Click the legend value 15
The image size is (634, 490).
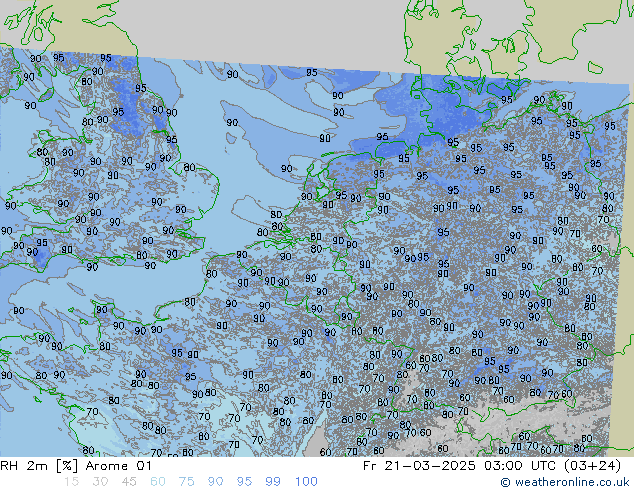click(x=71, y=482)
